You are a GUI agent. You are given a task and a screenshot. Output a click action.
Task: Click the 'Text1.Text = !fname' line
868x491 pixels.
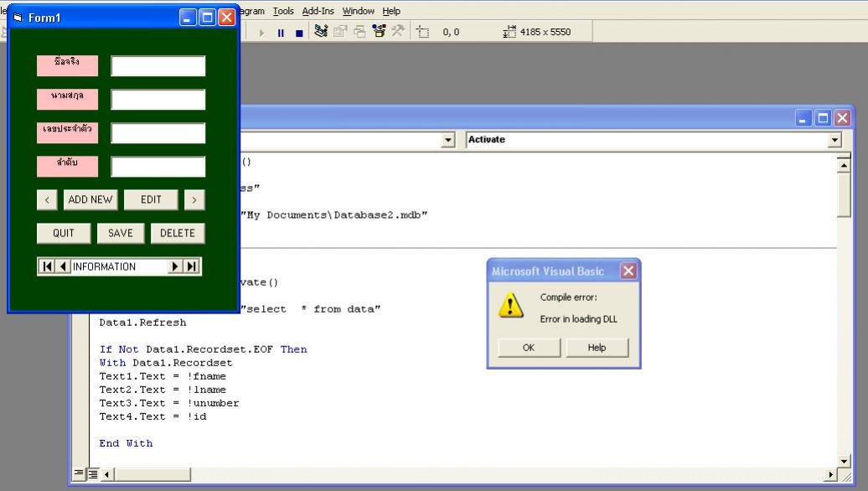[163, 376]
